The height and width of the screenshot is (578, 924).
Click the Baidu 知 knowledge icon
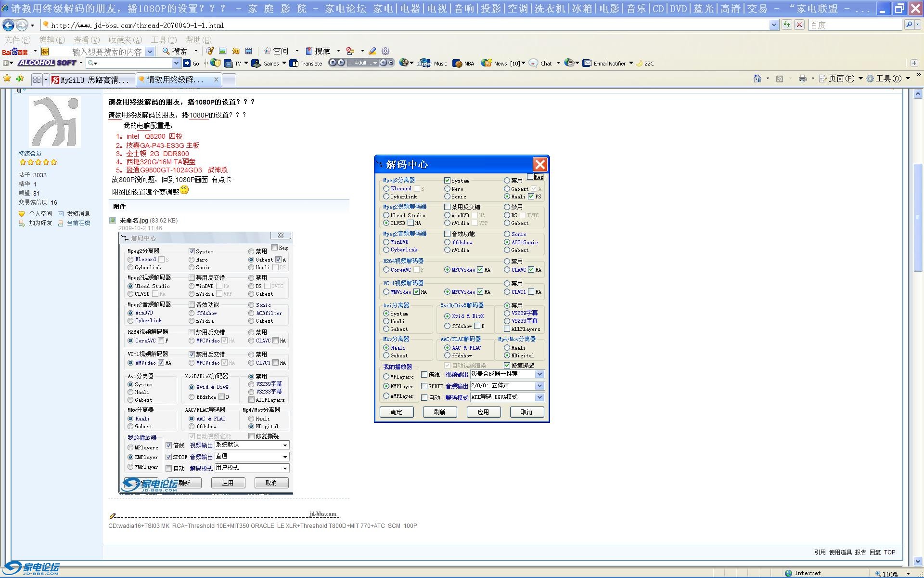pyautogui.click(x=236, y=51)
